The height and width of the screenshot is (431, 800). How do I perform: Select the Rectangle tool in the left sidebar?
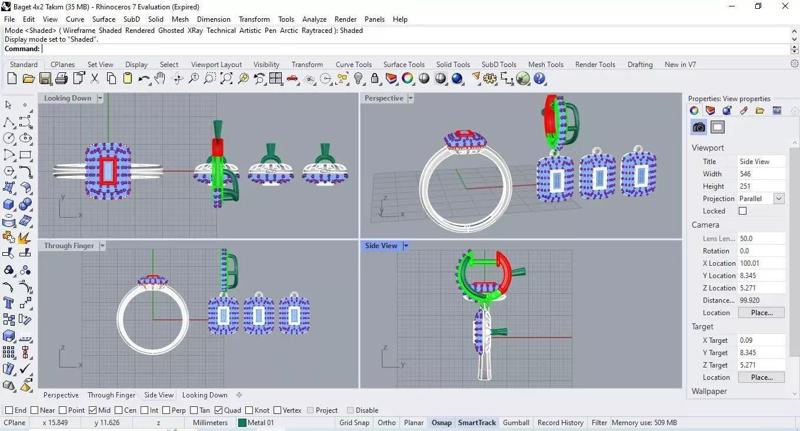(x=25, y=155)
